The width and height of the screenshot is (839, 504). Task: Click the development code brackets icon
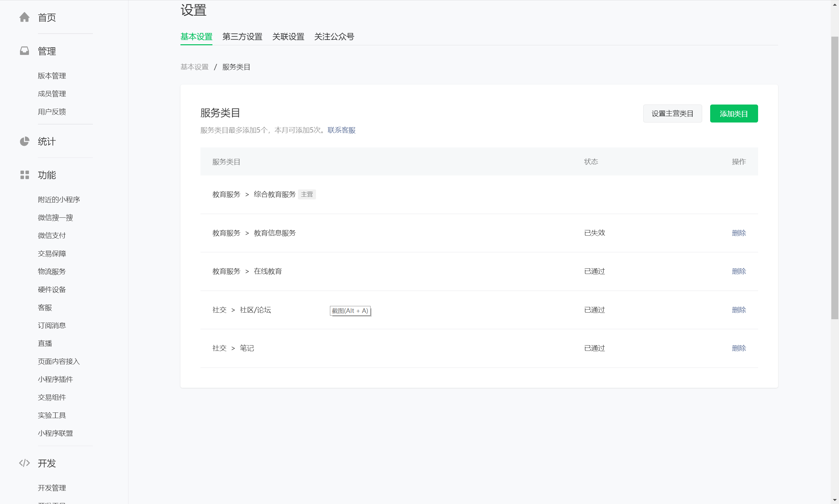point(24,463)
